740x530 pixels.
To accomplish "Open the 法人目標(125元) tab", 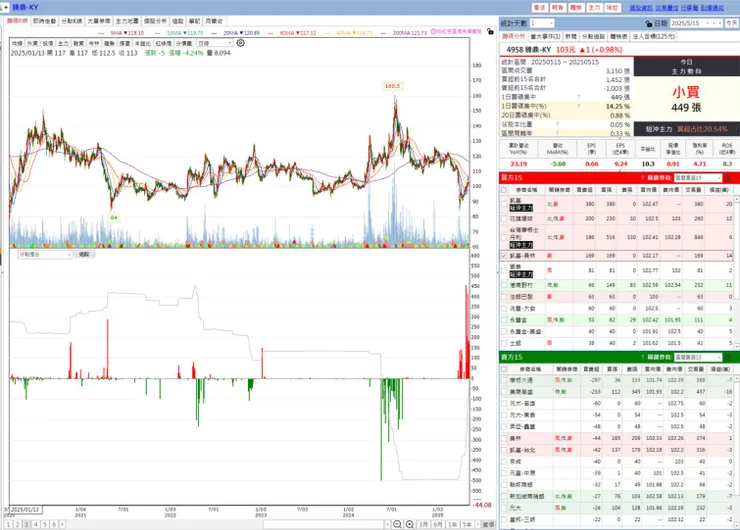I will coord(654,36).
